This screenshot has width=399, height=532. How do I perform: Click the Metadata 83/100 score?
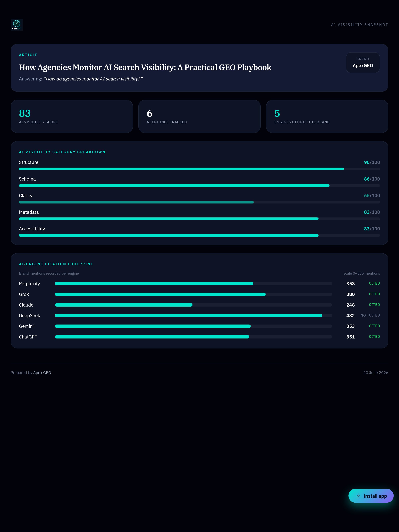tap(372, 212)
